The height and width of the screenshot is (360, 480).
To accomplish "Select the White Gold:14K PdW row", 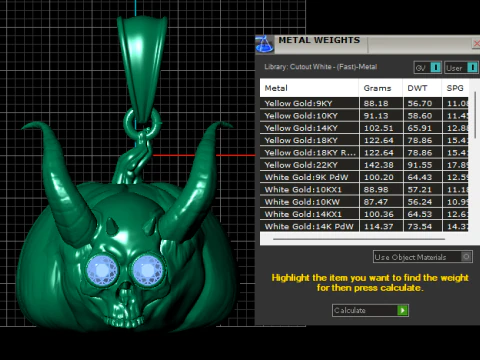I will tap(364, 227).
